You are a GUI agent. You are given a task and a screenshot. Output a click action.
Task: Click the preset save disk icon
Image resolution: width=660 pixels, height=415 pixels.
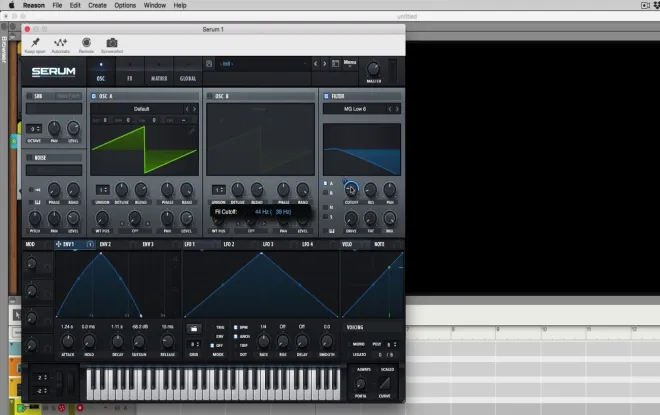(x=209, y=64)
